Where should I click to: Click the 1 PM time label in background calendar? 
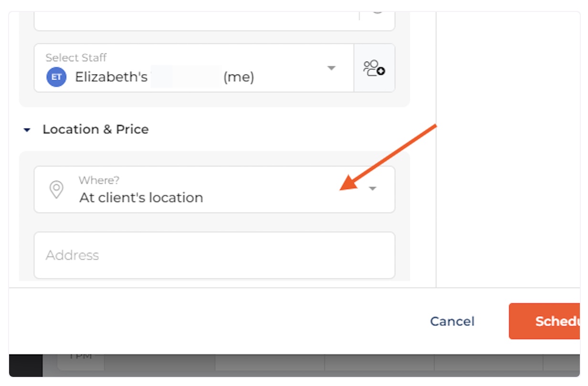point(81,356)
